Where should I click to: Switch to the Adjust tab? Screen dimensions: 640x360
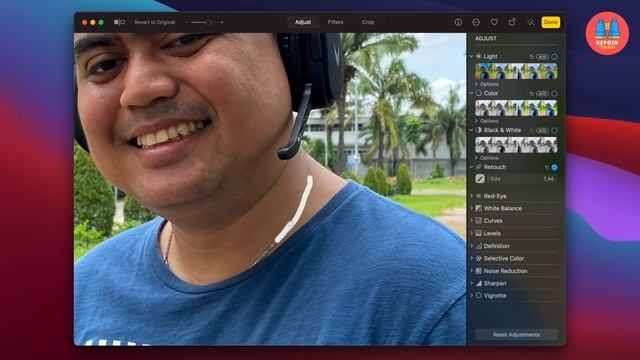(x=303, y=22)
